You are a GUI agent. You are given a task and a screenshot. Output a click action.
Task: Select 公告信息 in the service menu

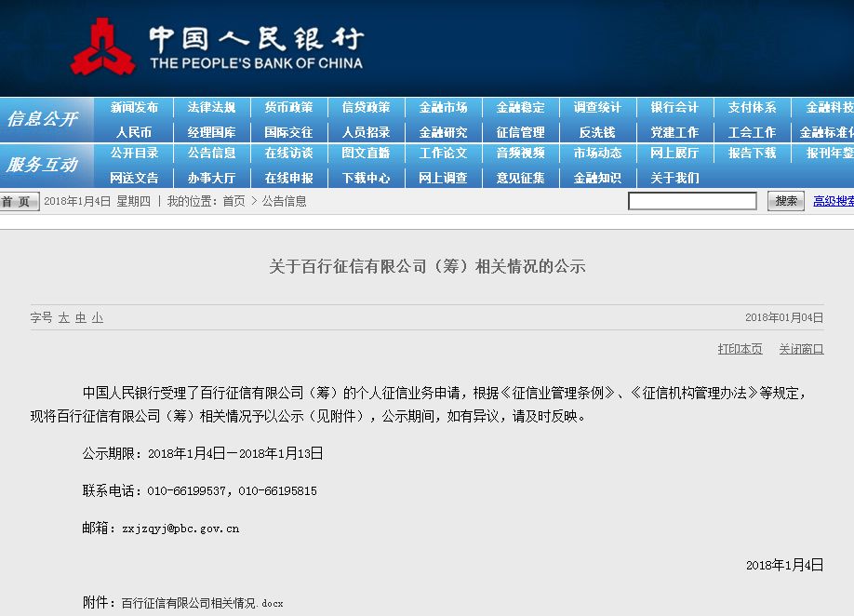[211, 153]
